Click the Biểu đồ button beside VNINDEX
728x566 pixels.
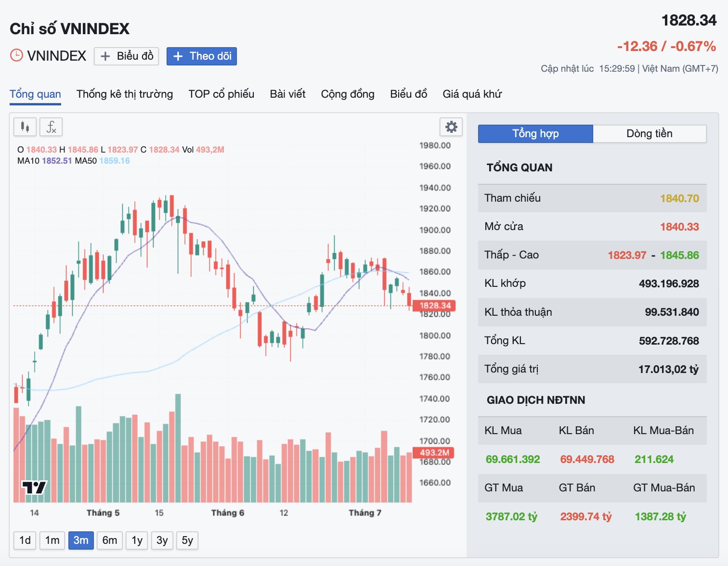coord(126,56)
